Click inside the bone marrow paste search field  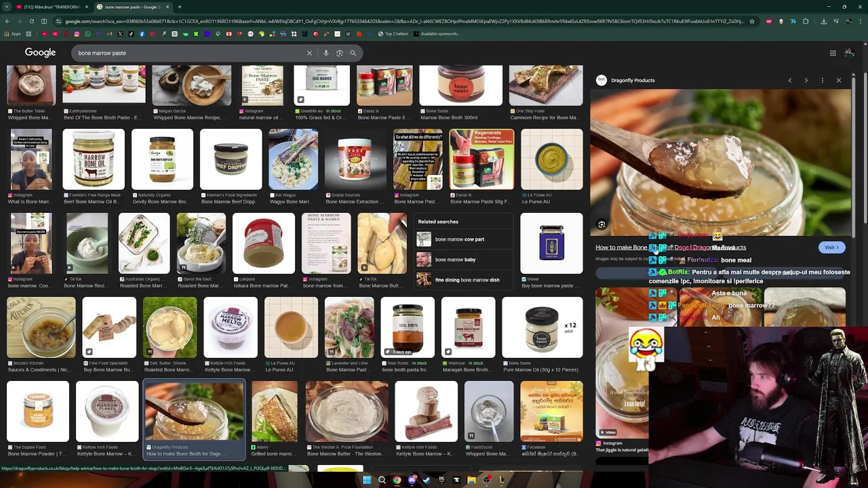(190, 53)
